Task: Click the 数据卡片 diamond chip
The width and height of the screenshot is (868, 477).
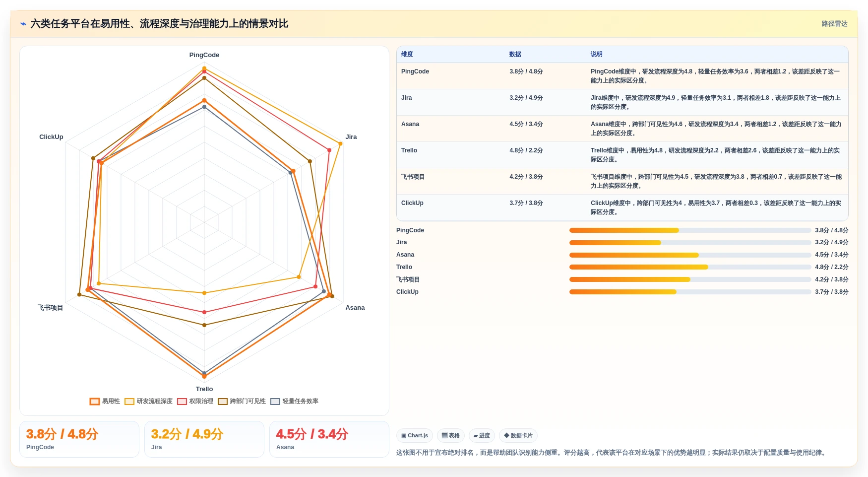Action: pyautogui.click(x=518, y=436)
